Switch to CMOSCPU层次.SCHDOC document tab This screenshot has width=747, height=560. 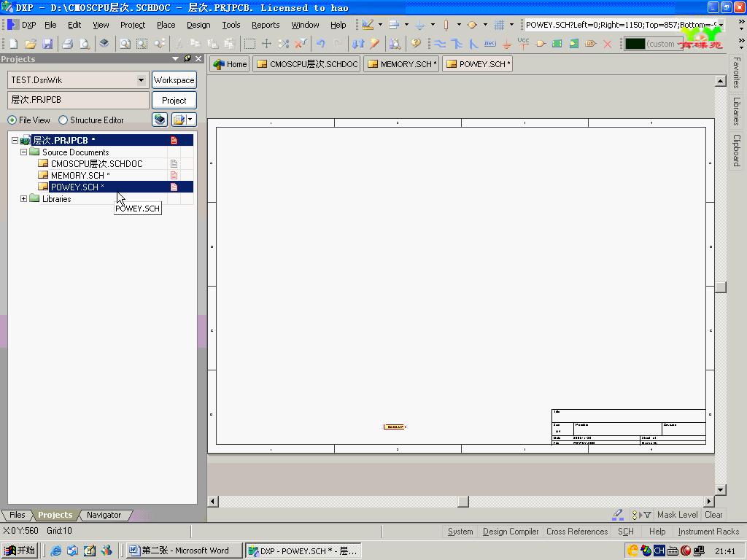(x=307, y=64)
